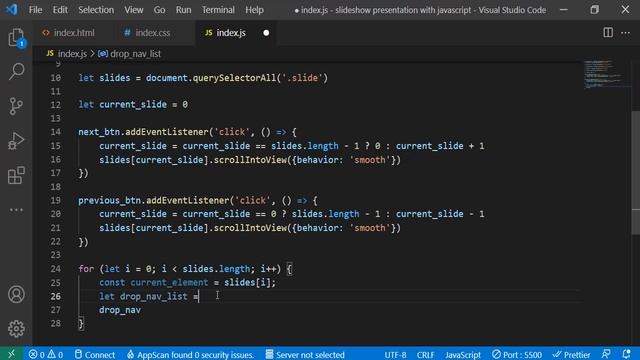Open feedback icon in status bar

pos(607,354)
